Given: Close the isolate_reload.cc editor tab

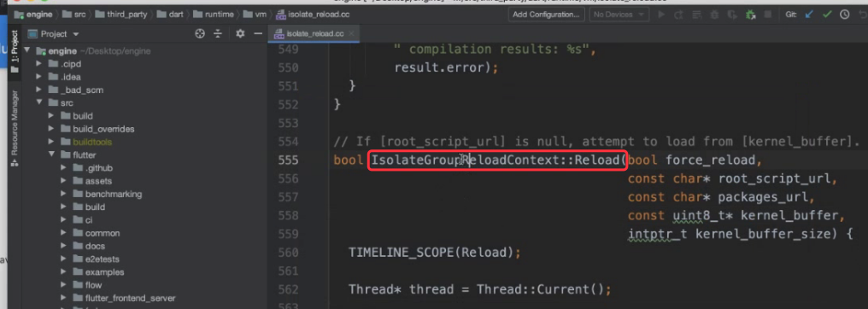Looking at the screenshot, I should pyautogui.click(x=351, y=34).
